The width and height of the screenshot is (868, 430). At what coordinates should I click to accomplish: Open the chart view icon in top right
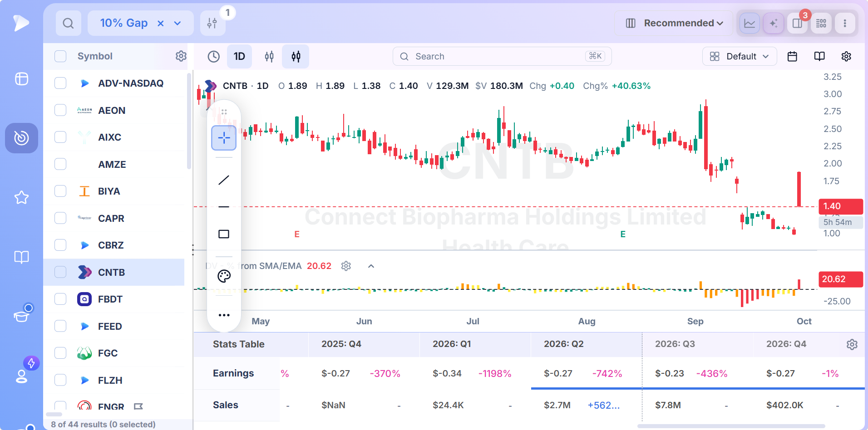click(x=750, y=23)
